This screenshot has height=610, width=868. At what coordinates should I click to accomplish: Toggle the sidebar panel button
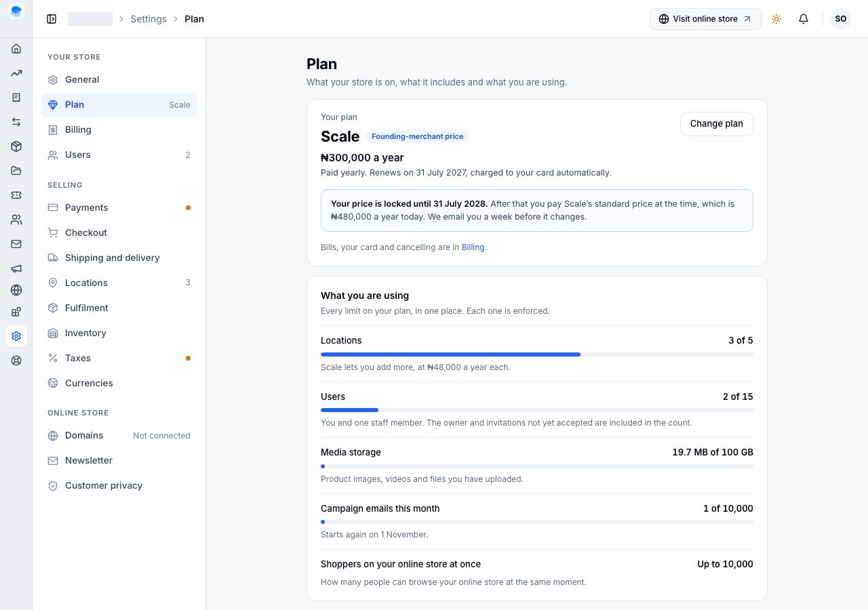coord(52,19)
